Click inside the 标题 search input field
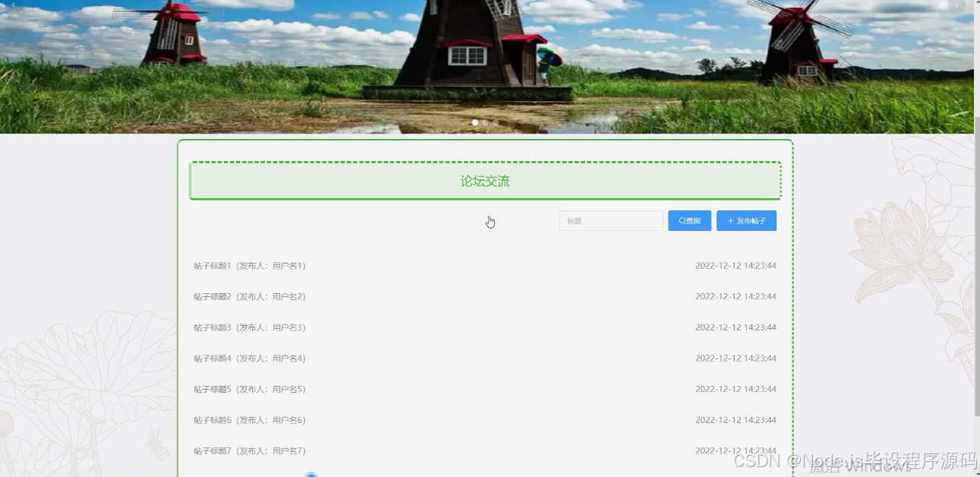The width and height of the screenshot is (980, 477). pyautogui.click(x=611, y=220)
